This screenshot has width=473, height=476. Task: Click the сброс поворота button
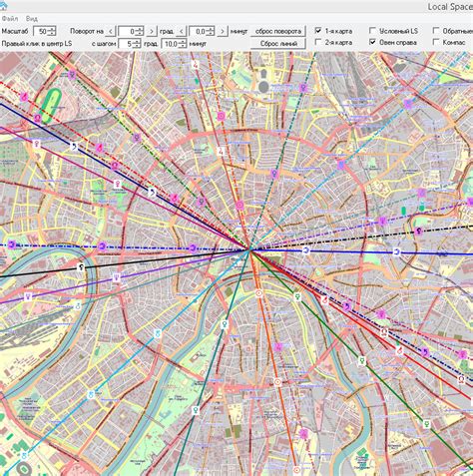278,31
